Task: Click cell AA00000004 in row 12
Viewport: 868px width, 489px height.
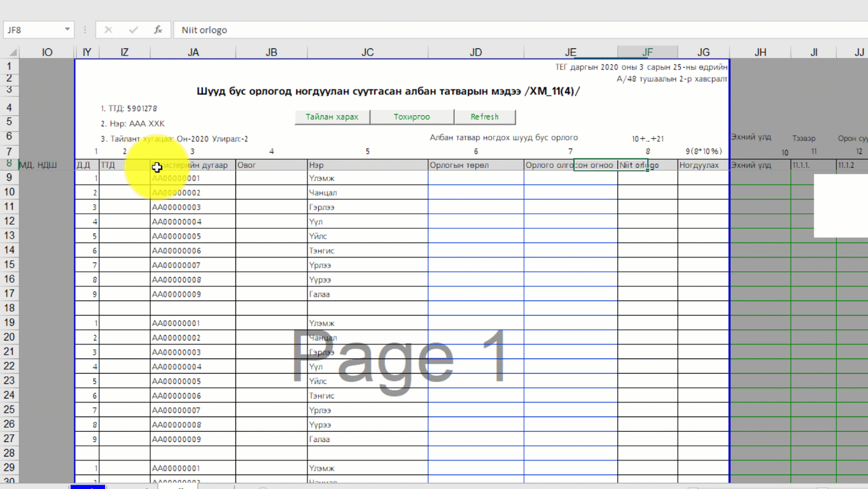Action: click(193, 222)
